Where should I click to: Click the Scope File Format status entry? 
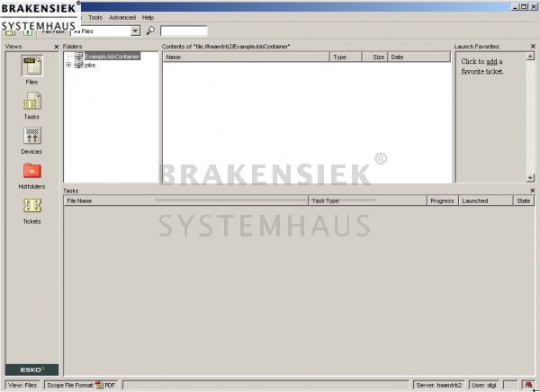click(x=81, y=385)
